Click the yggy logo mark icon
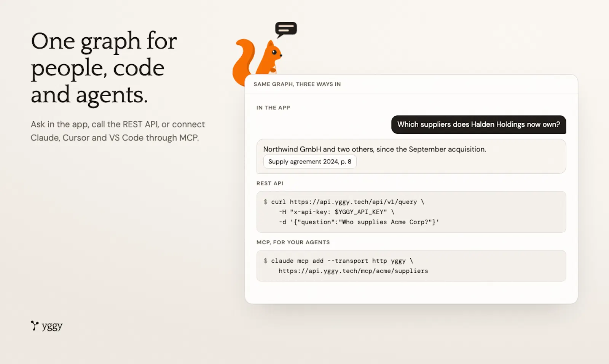The width and height of the screenshot is (609, 364). click(x=35, y=326)
